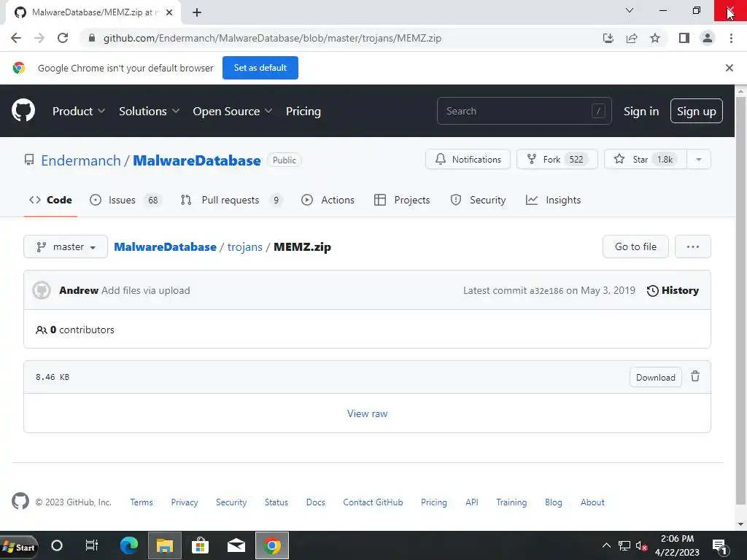747x560 pixels.
Task: Click the GitHub Octocat logo in header
Action: pos(23,111)
